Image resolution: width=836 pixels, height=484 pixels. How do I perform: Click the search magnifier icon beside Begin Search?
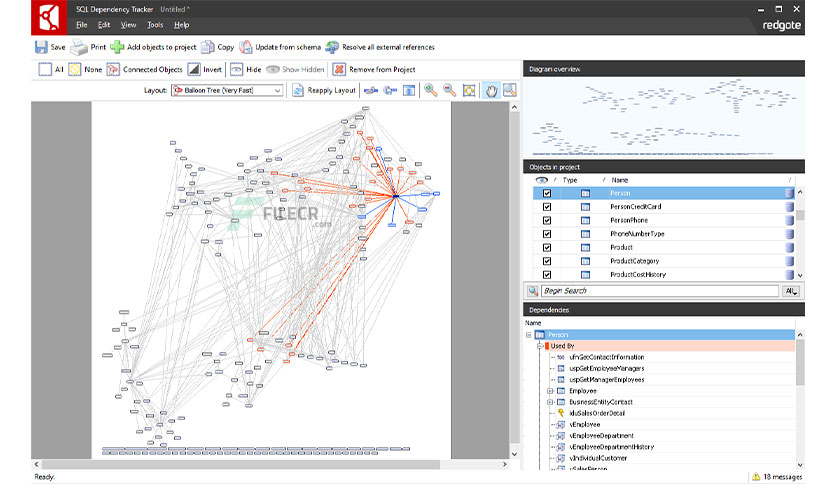[533, 291]
